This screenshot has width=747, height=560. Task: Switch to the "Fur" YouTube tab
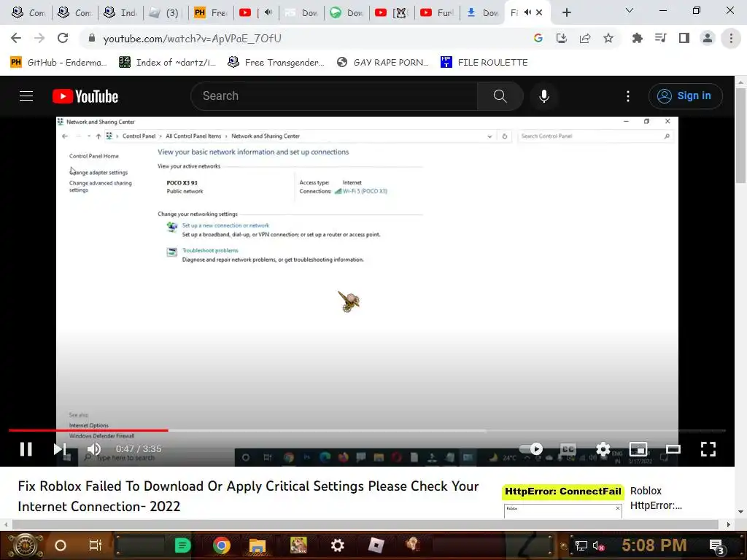point(438,12)
